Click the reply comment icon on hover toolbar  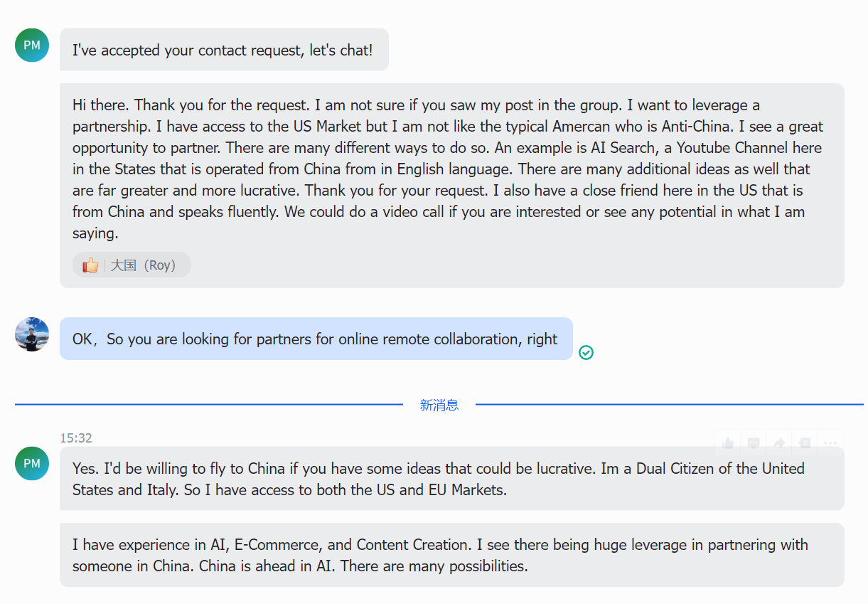pyautogui.click(x=754, y=443)
